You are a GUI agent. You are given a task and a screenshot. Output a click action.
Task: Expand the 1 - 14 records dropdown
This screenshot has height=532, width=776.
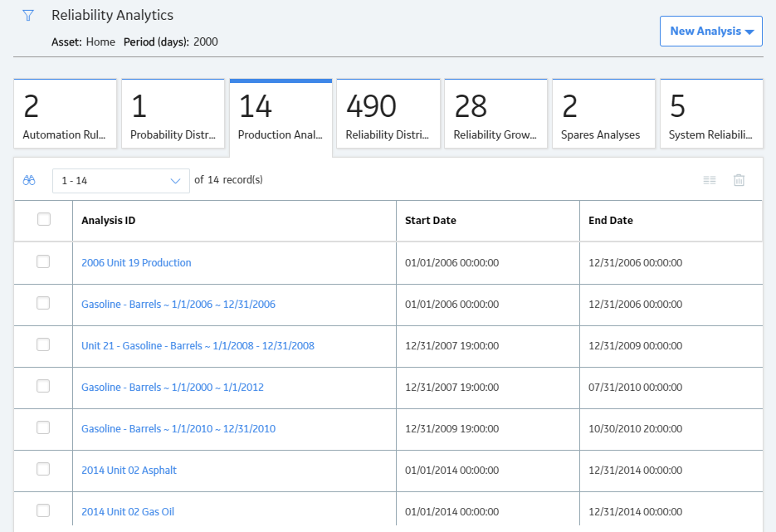pos(120,181)
